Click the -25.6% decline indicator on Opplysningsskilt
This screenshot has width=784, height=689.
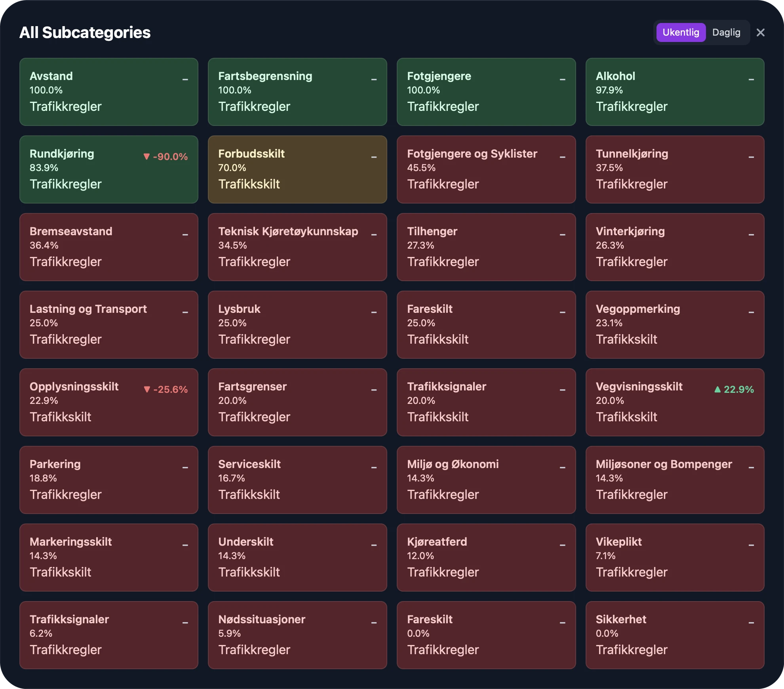coord(166,390)
